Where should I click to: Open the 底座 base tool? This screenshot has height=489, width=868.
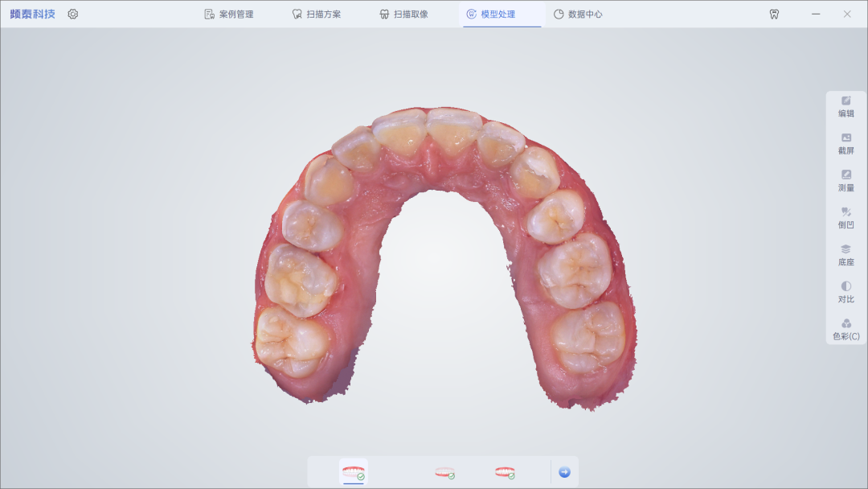(845, 255)
